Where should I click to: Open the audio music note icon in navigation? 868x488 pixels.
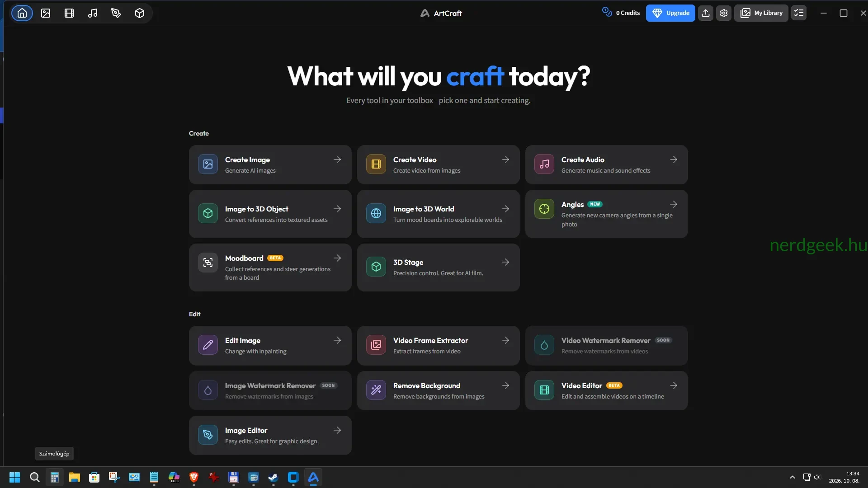point(93,13)
